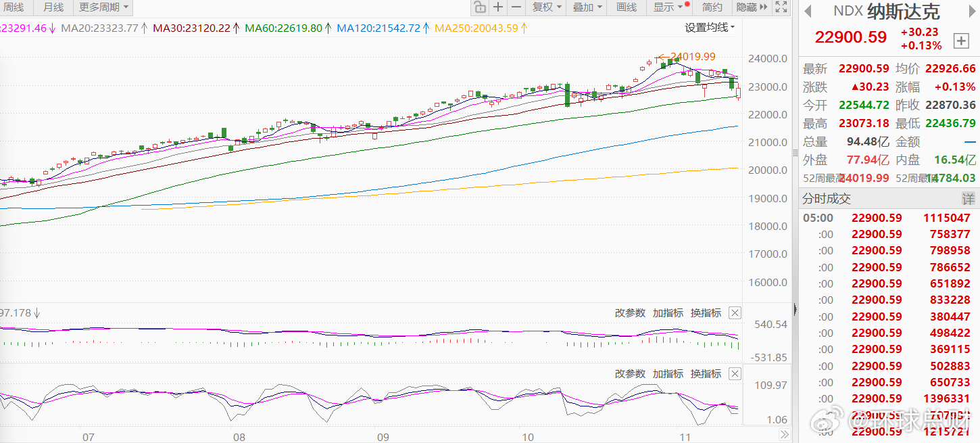The image size is (980, 443).
Task: Click 换指标 in KDJ panel
Action: [706, 374]
